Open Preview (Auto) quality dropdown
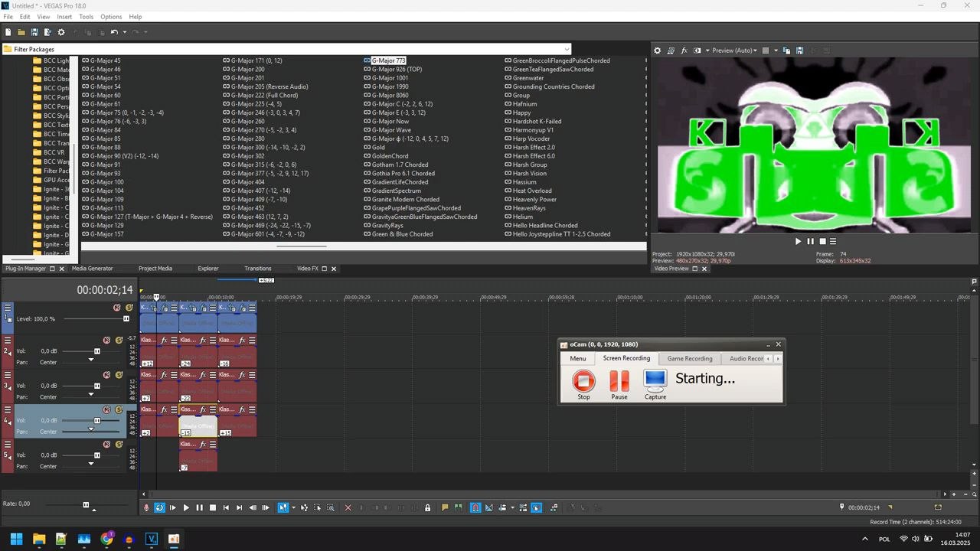The width and height of the screenshot is (980, 551). click(734, 51)
